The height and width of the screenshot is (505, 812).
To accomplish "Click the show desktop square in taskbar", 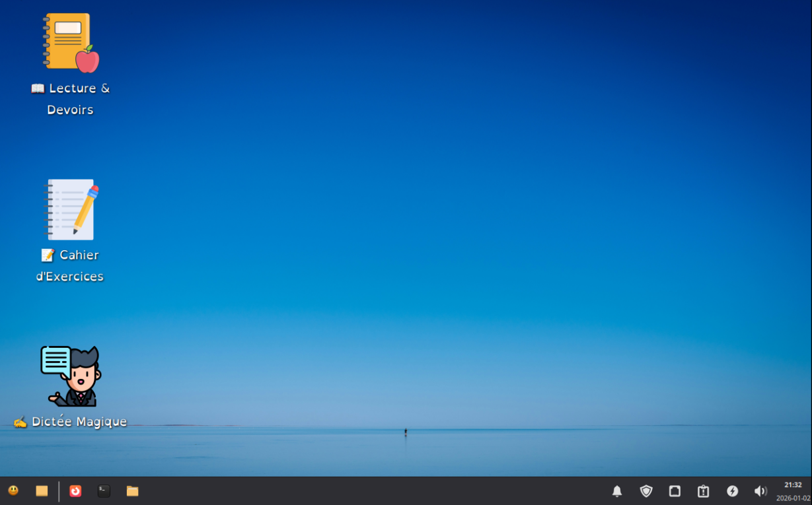I will [42, 490].
